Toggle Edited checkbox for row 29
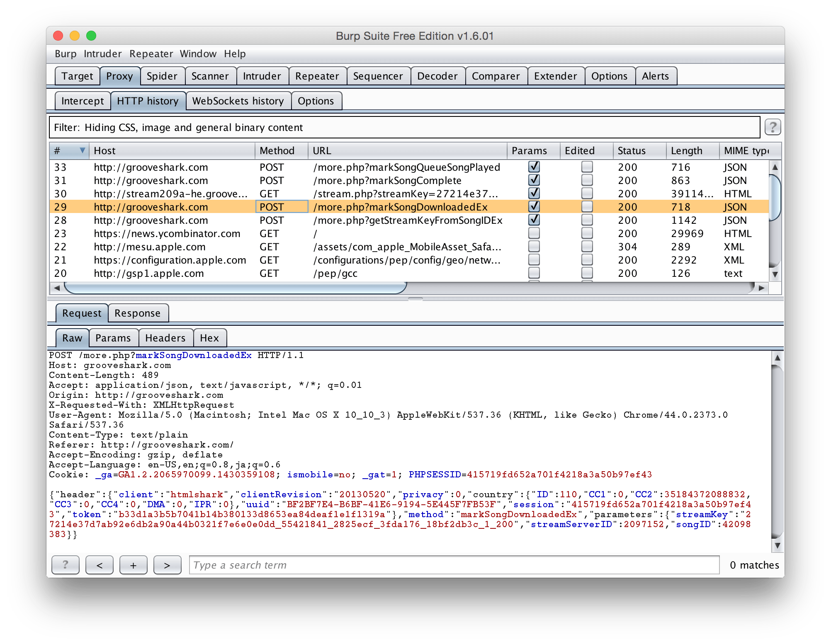Image resolution: width=831 pixels, height=644 pixels. click(x=587, y=207)
